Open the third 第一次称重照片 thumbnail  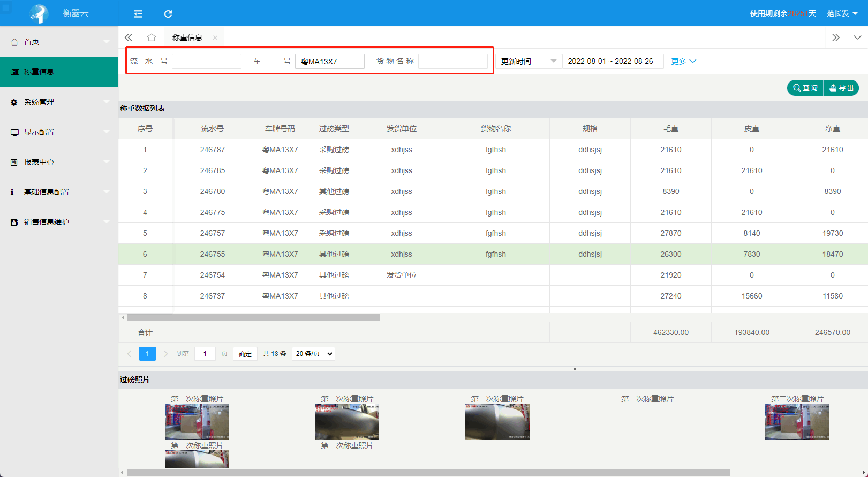point(497,422)
